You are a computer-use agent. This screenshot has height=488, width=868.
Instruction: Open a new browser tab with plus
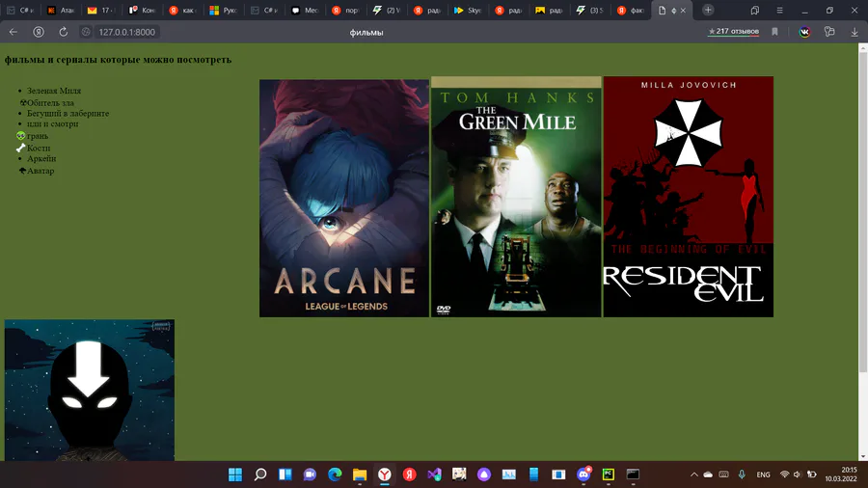tap(708, 10)
